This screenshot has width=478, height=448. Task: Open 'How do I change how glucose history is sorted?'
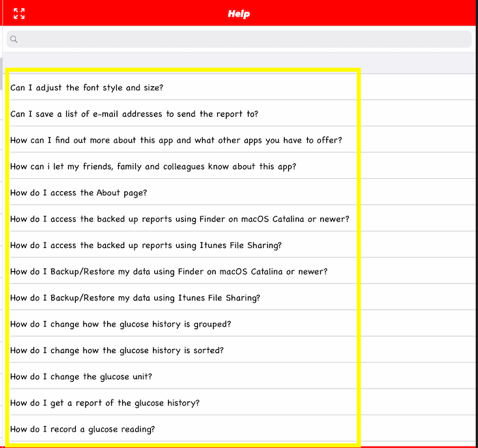[117, 350]
